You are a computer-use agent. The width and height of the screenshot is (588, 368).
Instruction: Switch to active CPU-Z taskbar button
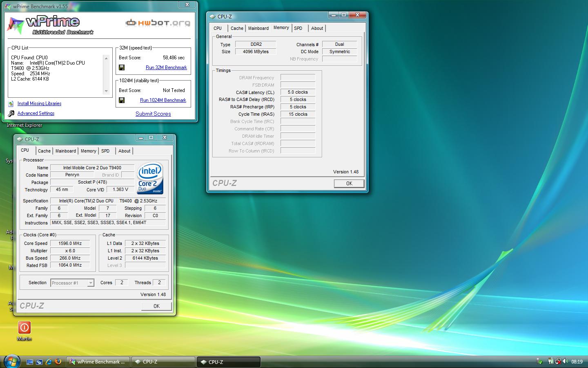click(x=229, y=362)
